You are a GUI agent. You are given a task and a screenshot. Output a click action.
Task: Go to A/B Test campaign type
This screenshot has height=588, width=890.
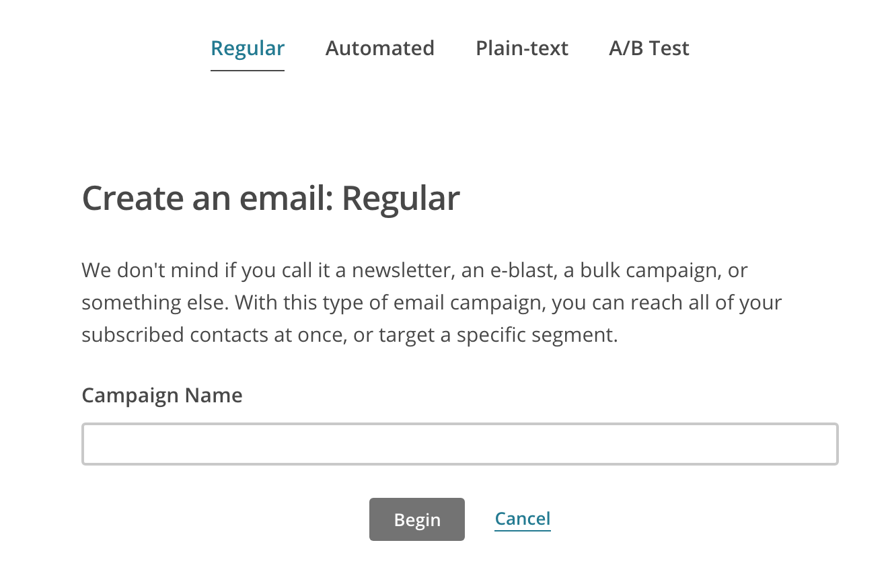[648, 48]
